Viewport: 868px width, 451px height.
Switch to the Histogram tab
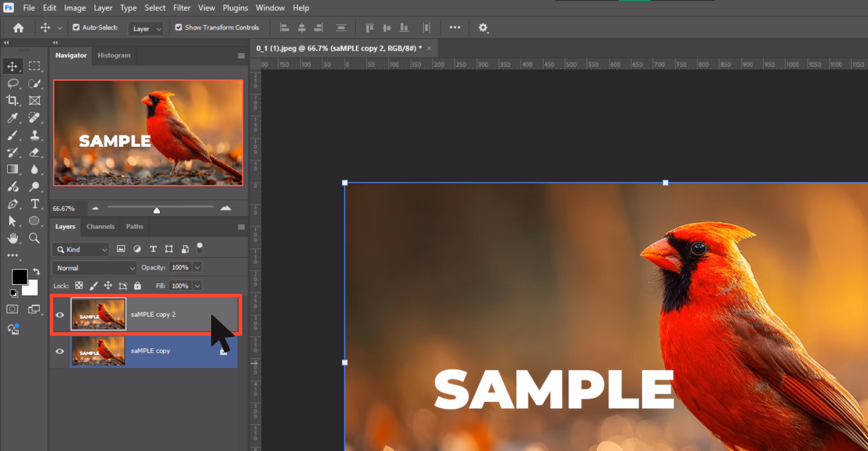pyautogui.click(x=114, y=55)
